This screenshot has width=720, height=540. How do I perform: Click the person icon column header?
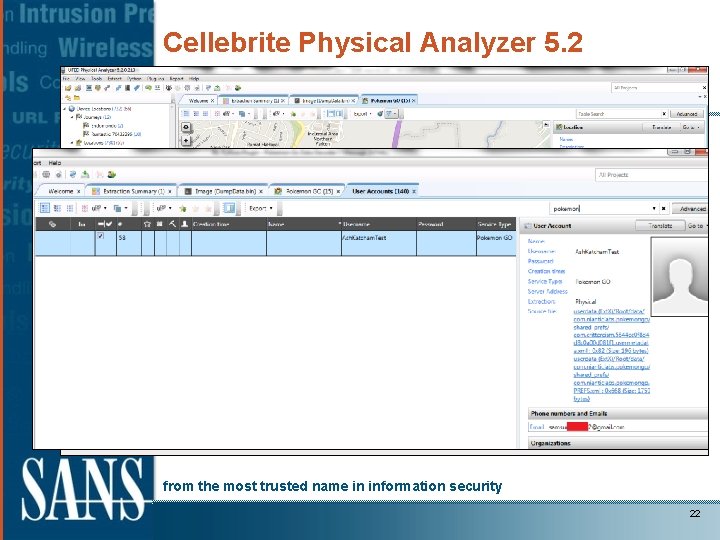(185, 224)
